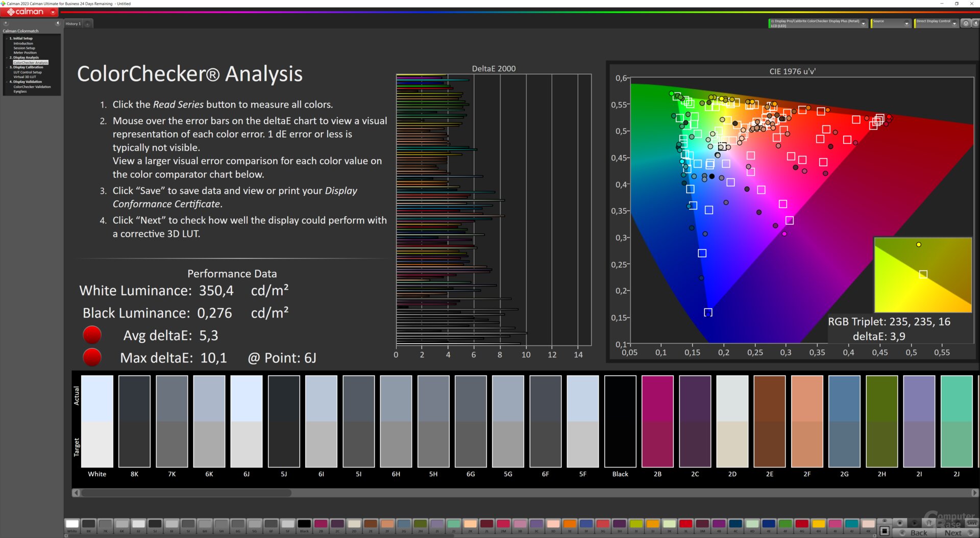980x538 pixels.
Task: Collapse the 3. Display Calibration section
Action: pyautogui.click(x=7, y=67)
